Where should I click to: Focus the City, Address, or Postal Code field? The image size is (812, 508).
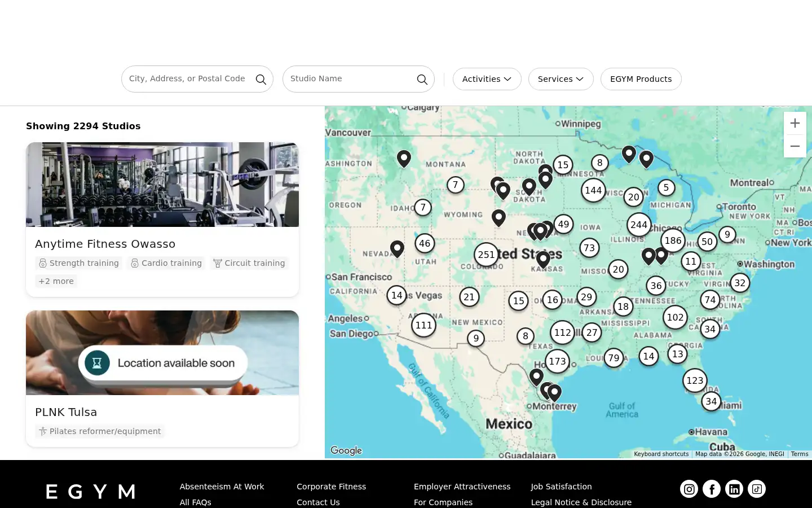pyautogui.click(x=197, y=79)
